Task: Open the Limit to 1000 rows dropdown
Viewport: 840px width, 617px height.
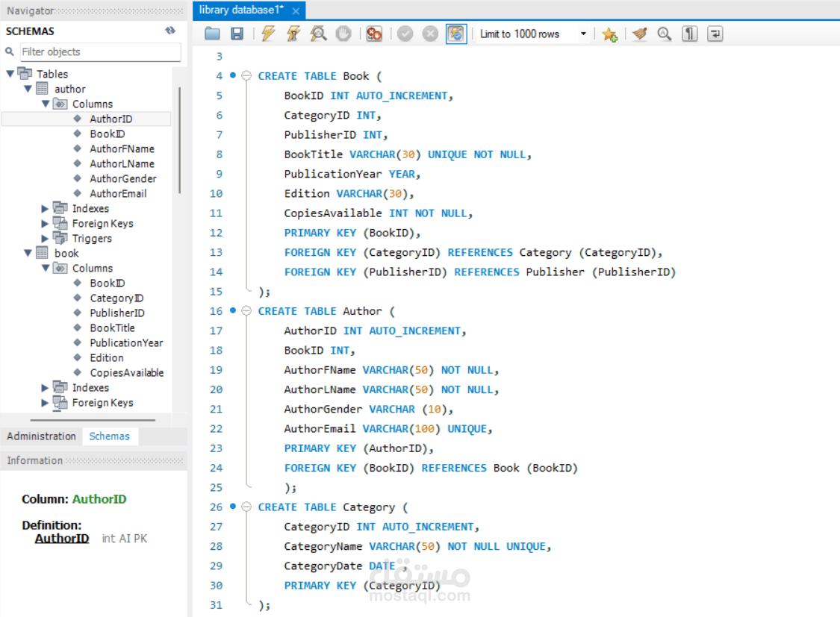Action: [534, 34]
